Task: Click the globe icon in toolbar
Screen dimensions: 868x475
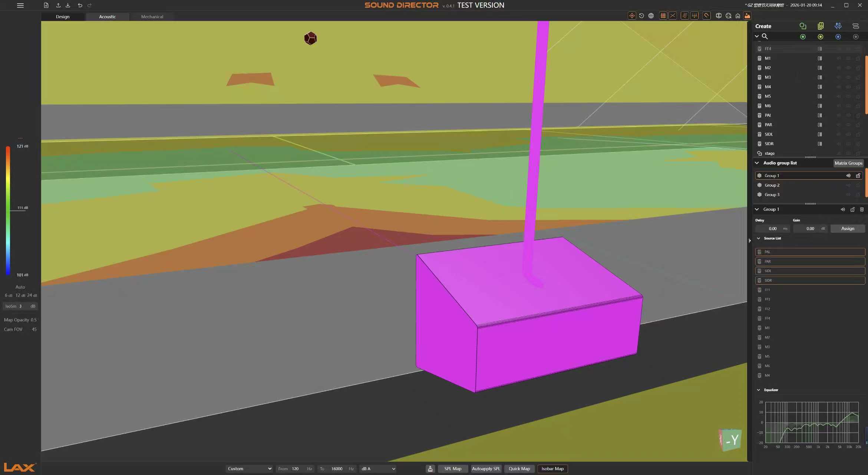Action: 651,16
